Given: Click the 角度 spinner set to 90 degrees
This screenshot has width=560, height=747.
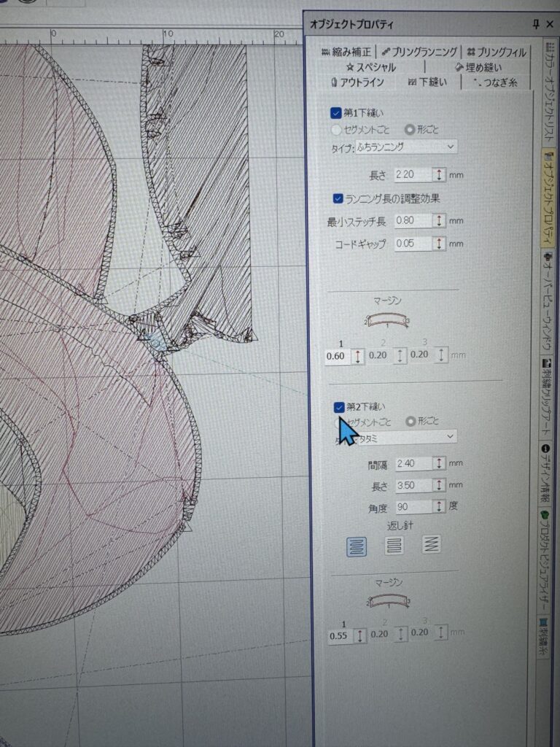Looking at the screenshot, I should point(439,506).
